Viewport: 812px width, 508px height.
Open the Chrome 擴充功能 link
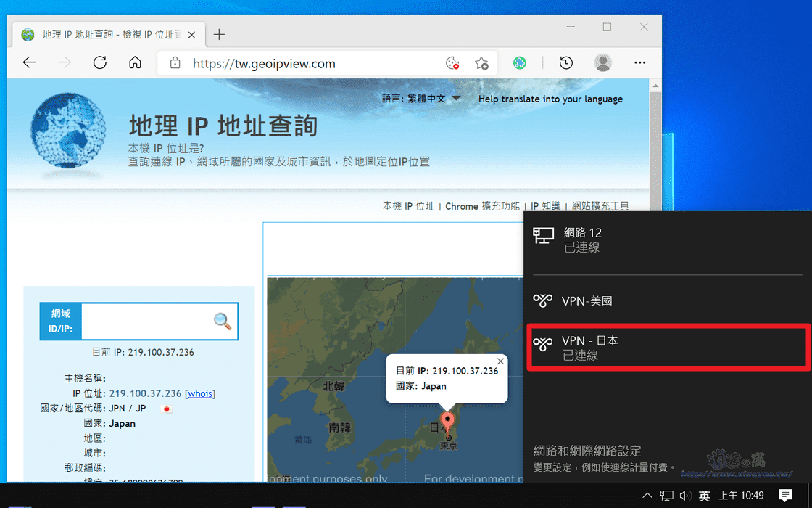(482, 206)
